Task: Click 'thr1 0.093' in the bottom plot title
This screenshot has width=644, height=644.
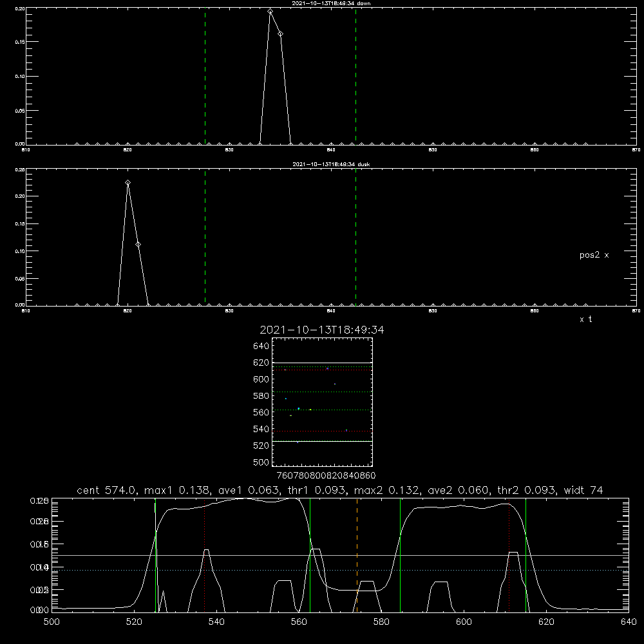Action: 316,490
